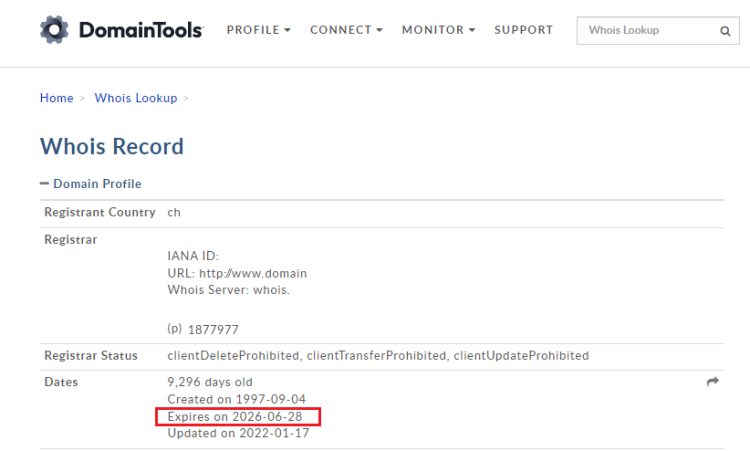Viewport: 750px width, 451px height.
Task: Click the clientDeleteProhibited status value
Action: (233, 356)
